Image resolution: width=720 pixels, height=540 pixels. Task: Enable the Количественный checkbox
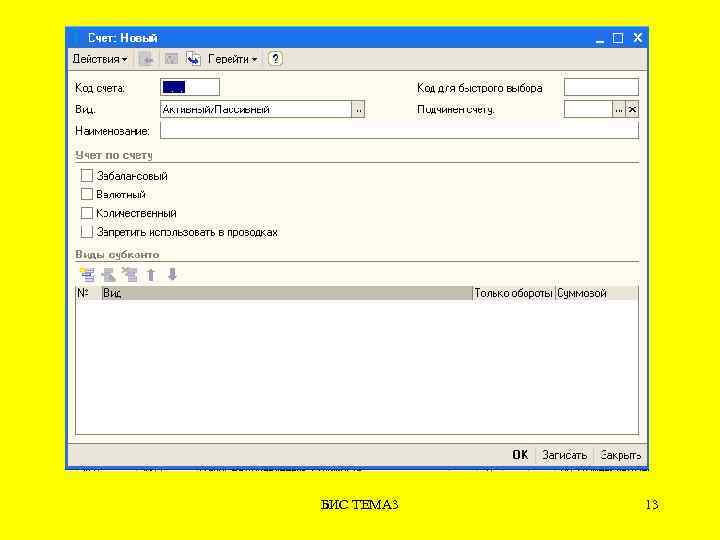click(x=86, y=213)
